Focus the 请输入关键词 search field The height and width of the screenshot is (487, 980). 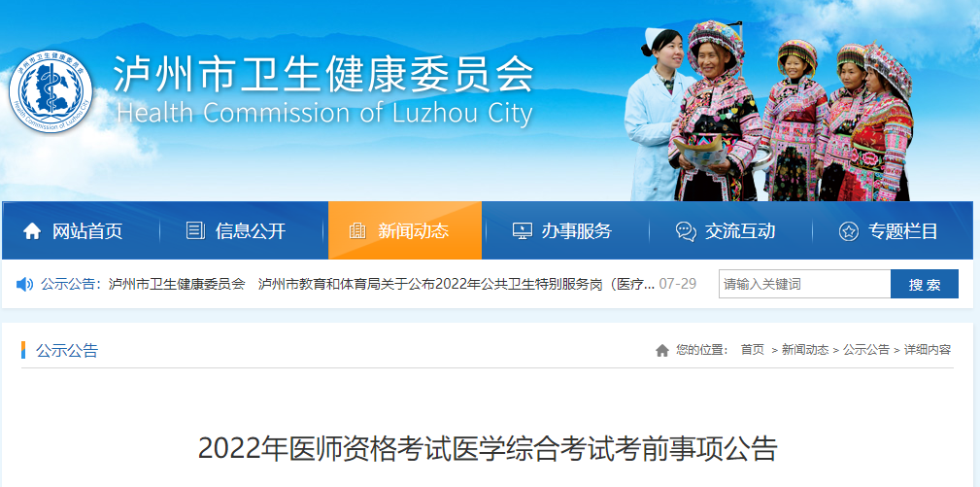tap(805, 285)
